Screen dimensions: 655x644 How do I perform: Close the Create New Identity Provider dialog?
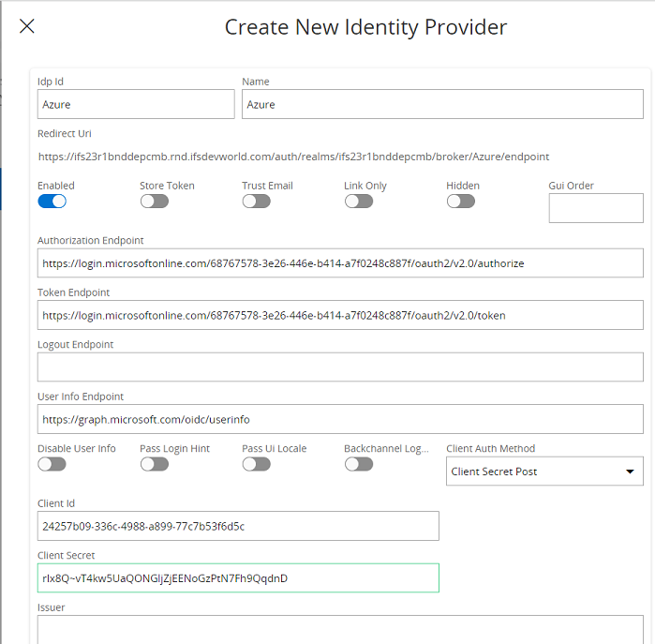click(27, 26)
